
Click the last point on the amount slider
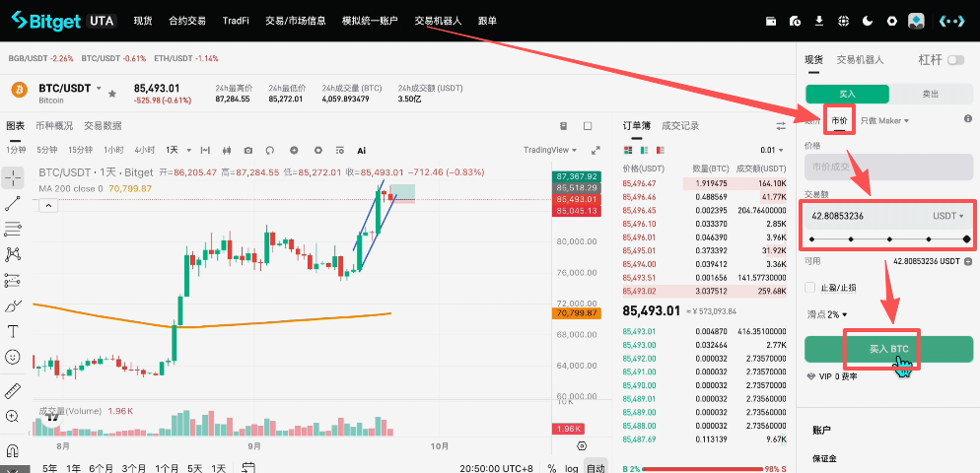pos(967,238)
